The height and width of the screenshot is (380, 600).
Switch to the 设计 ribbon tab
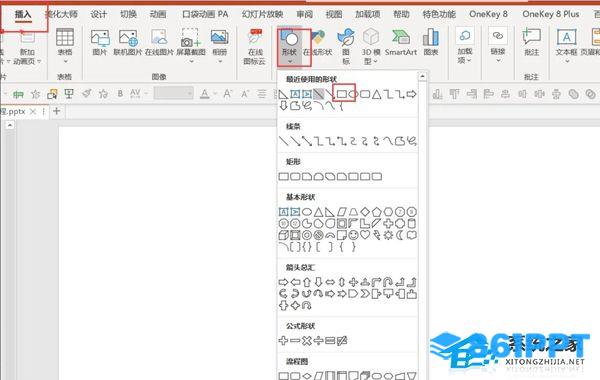[x=98, y=15]
